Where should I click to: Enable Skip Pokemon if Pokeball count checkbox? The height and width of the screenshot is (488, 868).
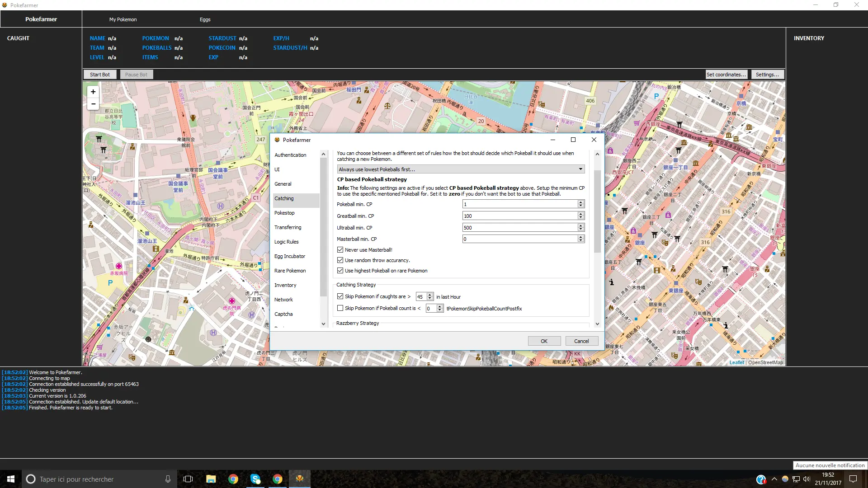click(x=340, y=308)
